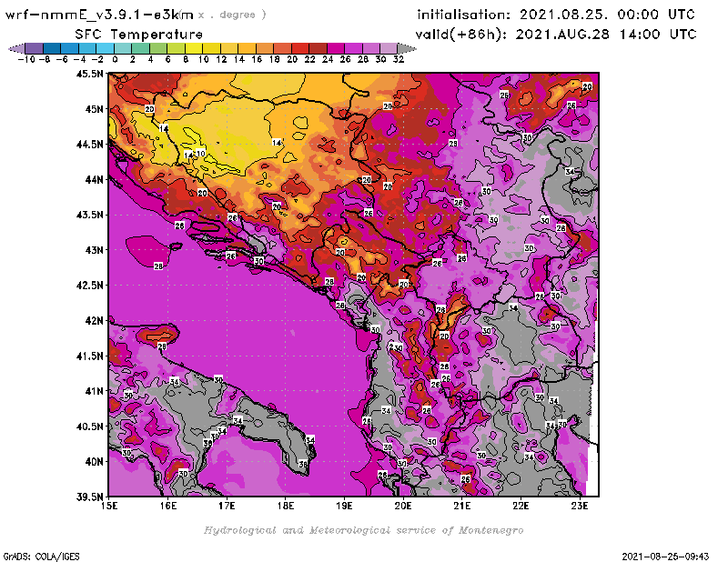
Task: Click the '44N' latitude axis label
Action: coord(94,179)
